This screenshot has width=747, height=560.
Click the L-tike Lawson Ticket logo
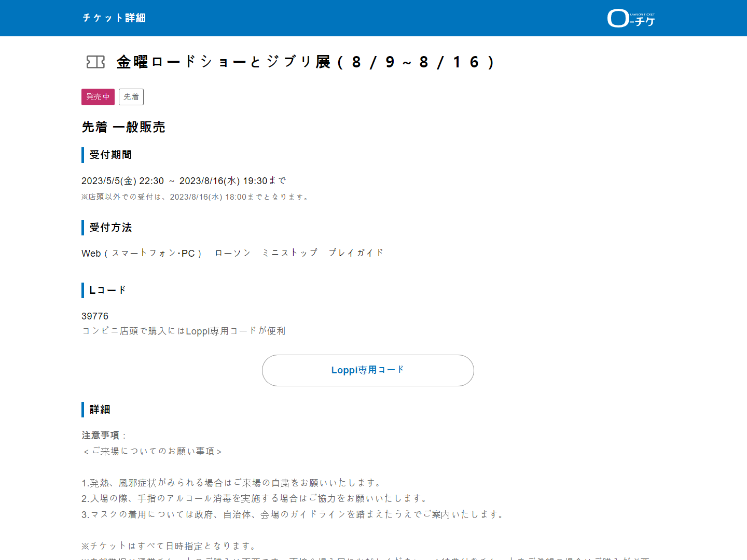coord(631,18)
